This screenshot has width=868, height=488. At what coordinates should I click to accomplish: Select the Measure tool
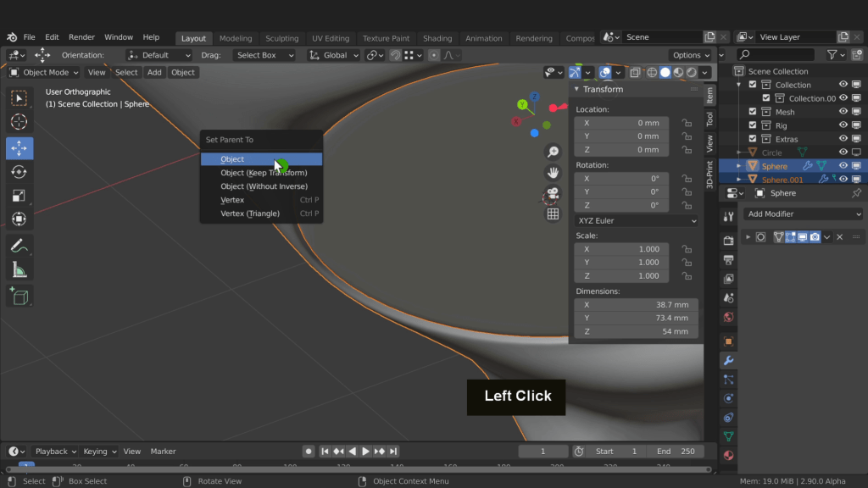coord(19,270)
